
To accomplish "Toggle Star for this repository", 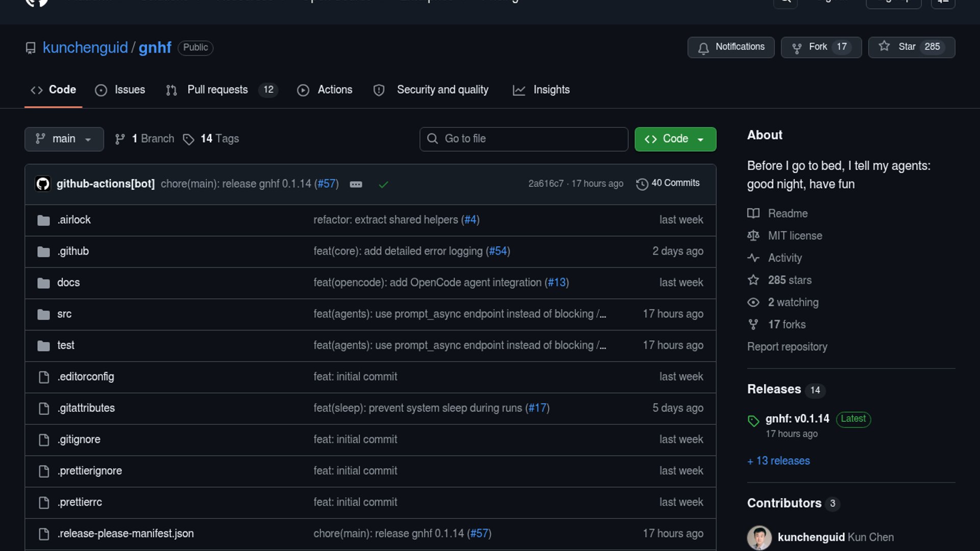I will (911, 47).
